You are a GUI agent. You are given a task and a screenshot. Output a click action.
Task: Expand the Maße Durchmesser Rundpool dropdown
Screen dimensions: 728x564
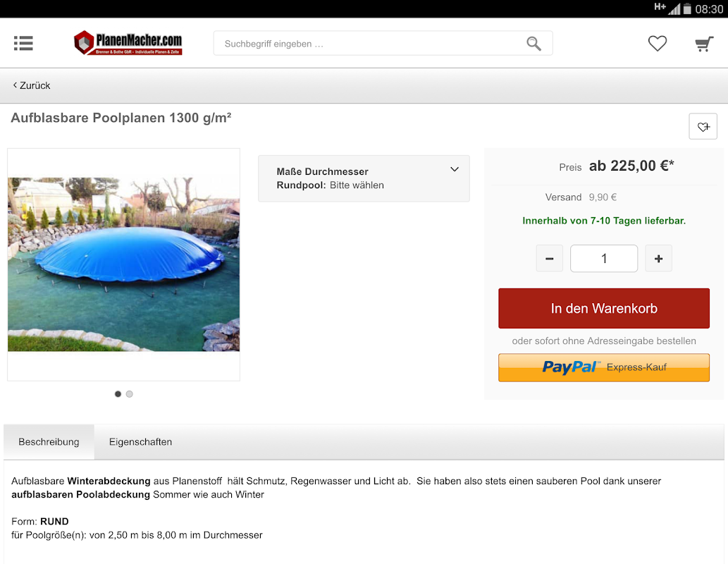coord(364,178)
